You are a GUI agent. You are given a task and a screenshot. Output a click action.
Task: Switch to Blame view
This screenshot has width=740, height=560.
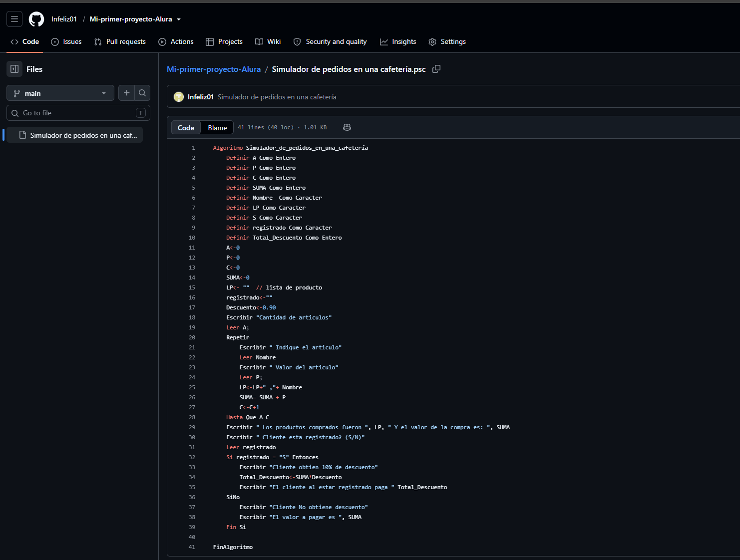(217, 128)
